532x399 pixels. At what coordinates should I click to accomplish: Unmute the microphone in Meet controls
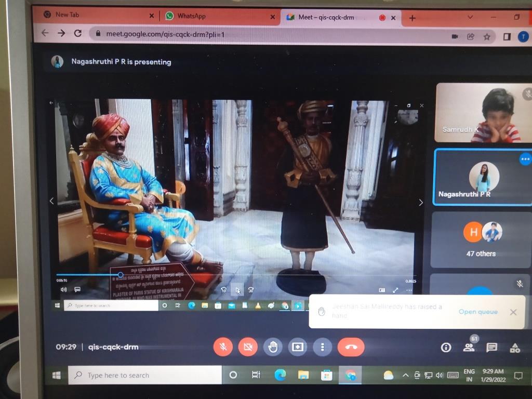pos(223,347)
